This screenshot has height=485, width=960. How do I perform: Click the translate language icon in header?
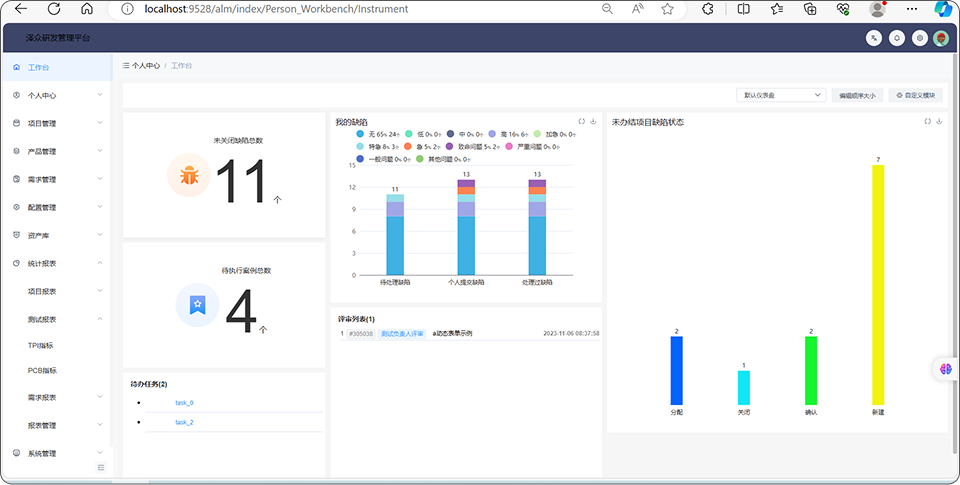875,38
